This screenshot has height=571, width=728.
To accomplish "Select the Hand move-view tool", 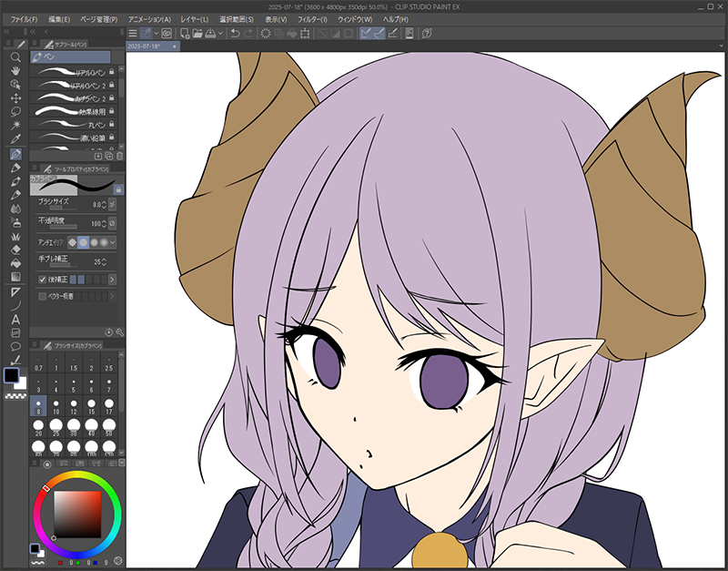I will coord(15,71).
